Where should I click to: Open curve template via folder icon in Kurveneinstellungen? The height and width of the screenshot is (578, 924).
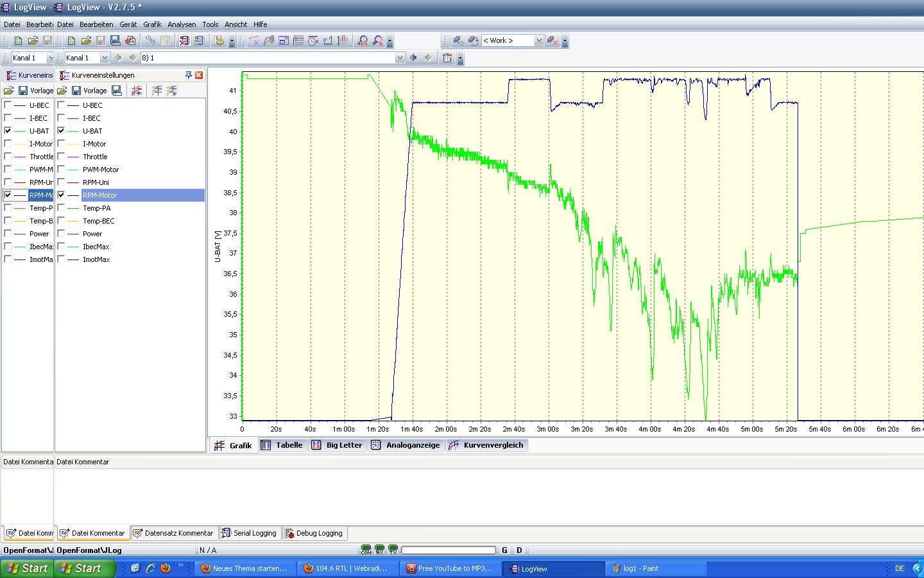click(62, 91)
